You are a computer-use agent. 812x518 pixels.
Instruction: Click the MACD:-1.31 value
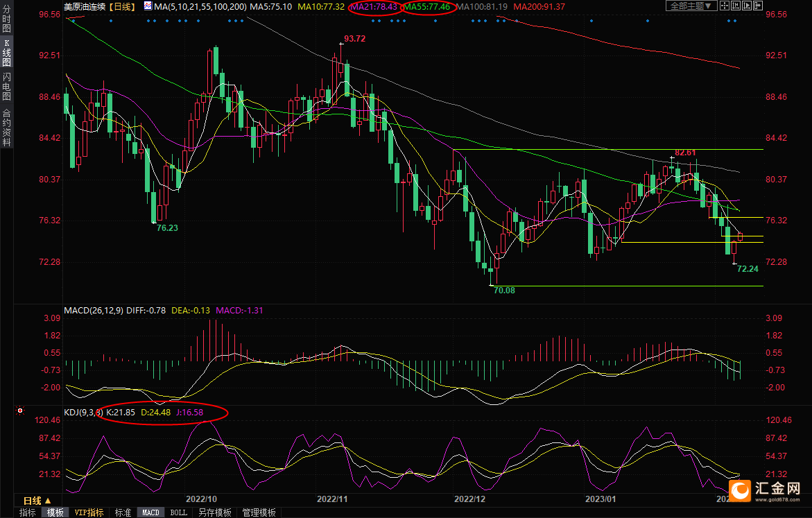[x=239, y=310]
